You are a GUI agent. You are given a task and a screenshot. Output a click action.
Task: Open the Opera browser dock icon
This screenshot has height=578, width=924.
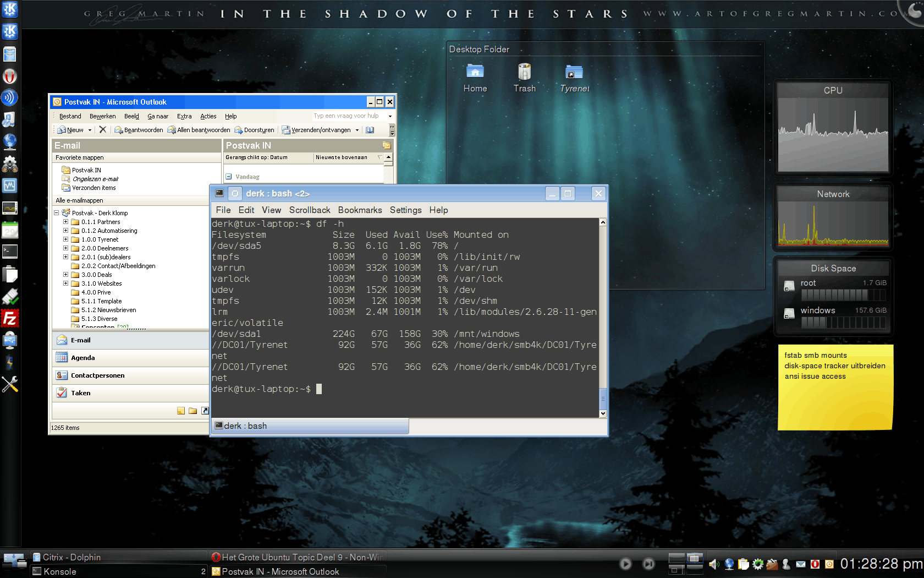(x=10, y=76)
